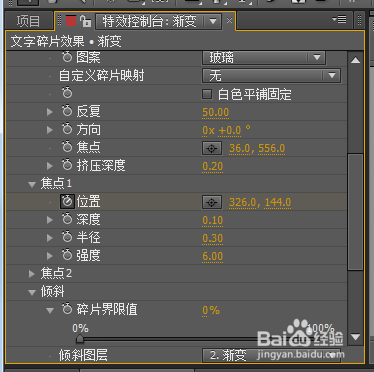
Task: Toggle stopwatch for 挤压深度 property
Action: click(x=67, y=165)
